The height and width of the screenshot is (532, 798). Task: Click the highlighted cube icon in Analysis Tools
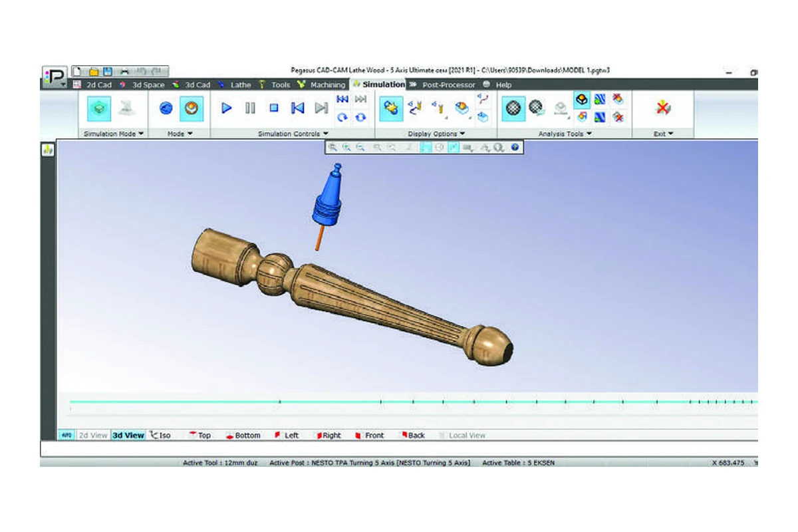pos(582,99)
